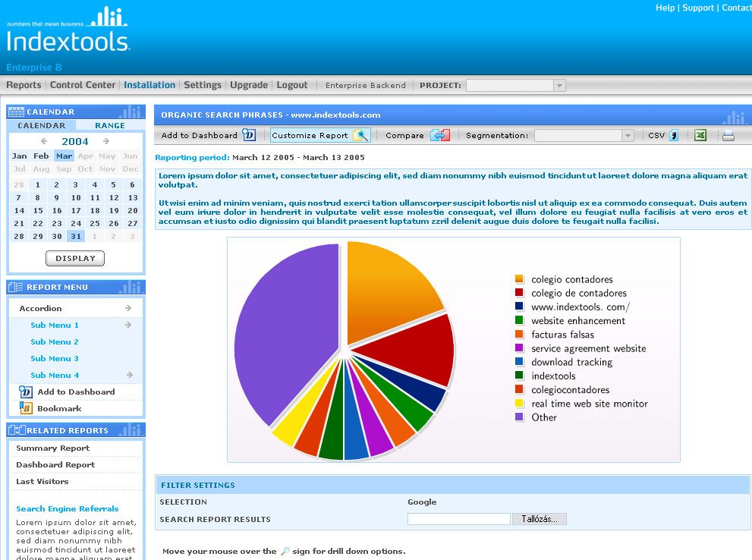Image resolution: width=752 pixels, height=560 pixels.
Task: Click the orange colegio contadores legend swatch
Action: [519, 278]
